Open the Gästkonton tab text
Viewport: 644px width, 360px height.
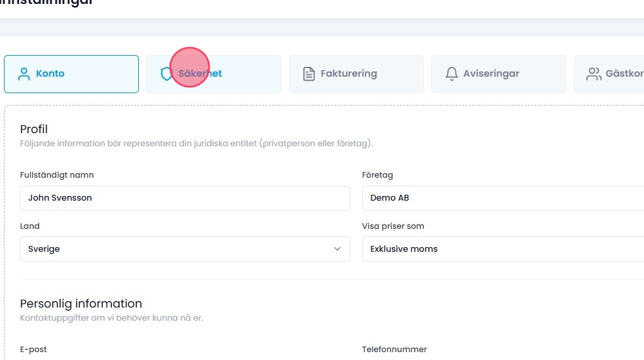(624, 74)
